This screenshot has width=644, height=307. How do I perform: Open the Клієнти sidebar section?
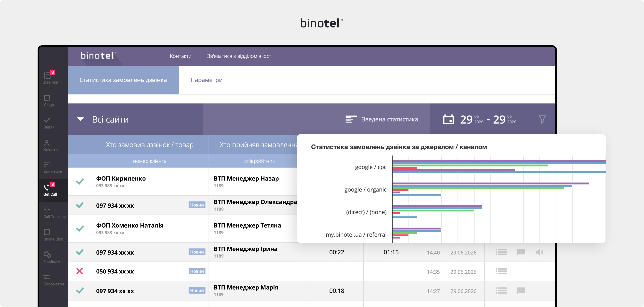tap(50, 146)
